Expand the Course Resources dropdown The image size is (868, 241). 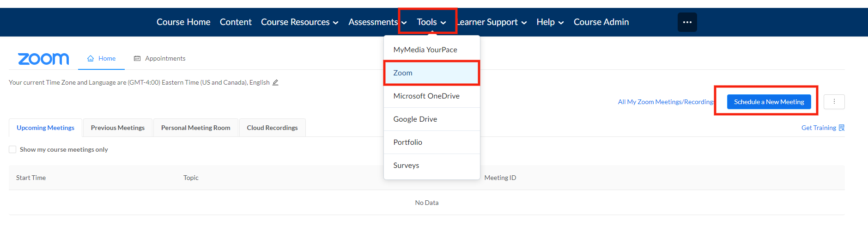coord(299,22)
